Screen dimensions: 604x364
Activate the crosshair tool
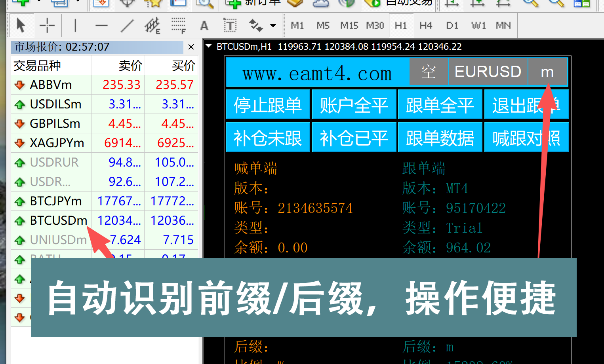coord(47,26)
